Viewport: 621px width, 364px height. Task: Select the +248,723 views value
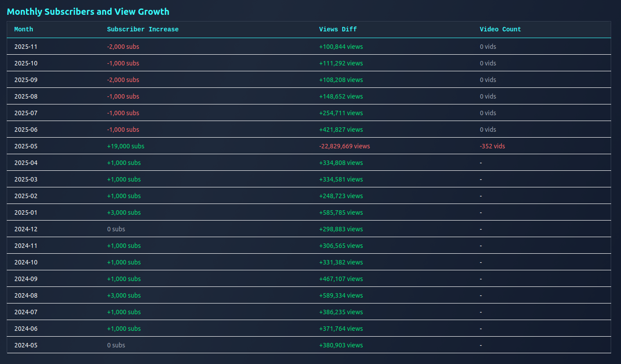tap(341, 196)
